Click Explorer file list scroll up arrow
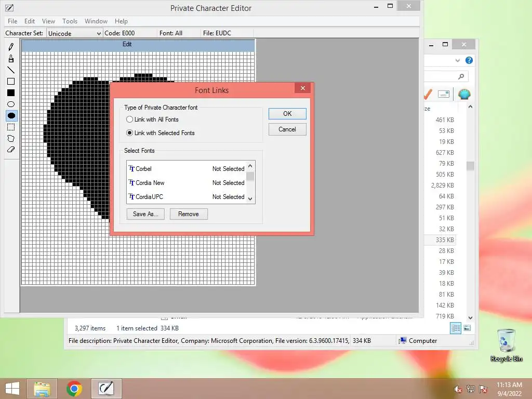The width and height of the screenshot is (532, 399). (x=470, y=107)
